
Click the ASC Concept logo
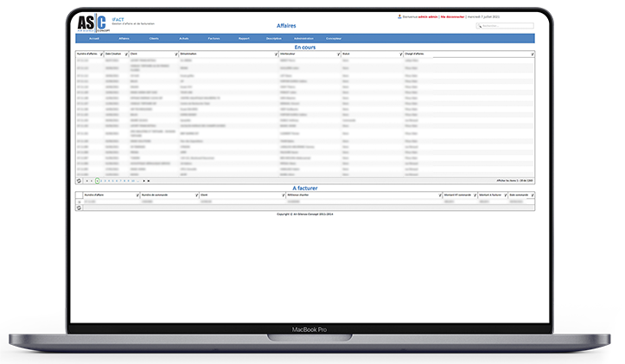[93, 23]
